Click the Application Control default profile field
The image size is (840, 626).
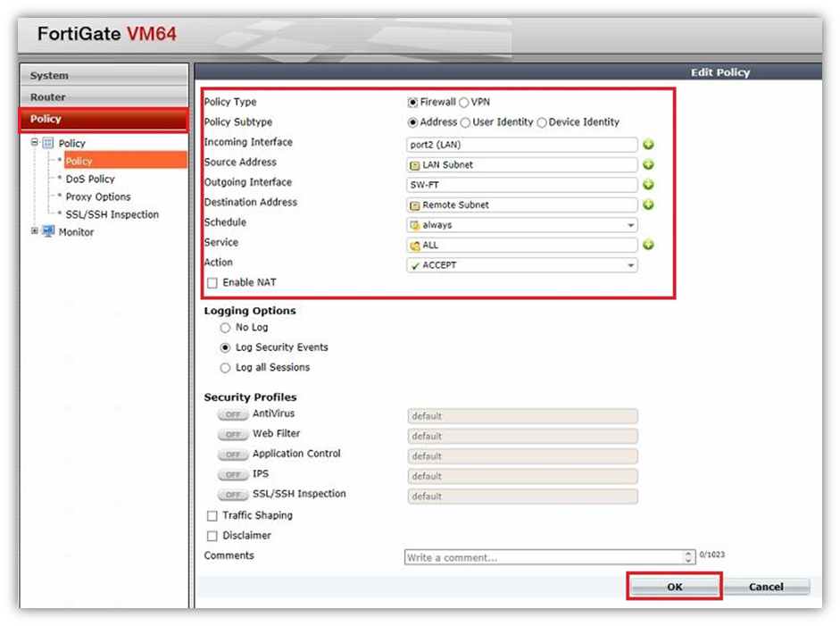point(523,456)
